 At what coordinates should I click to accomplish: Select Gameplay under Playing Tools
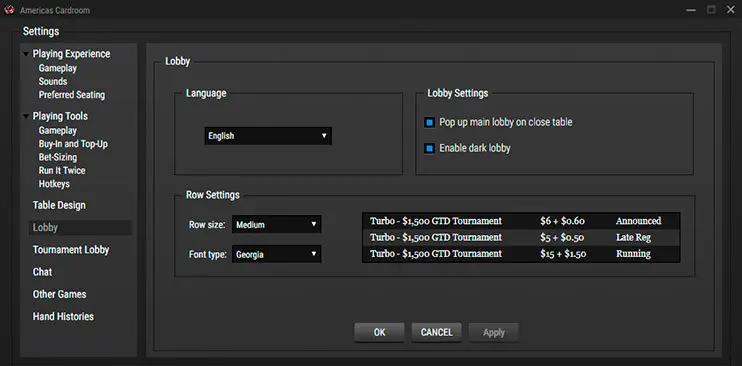58,130
